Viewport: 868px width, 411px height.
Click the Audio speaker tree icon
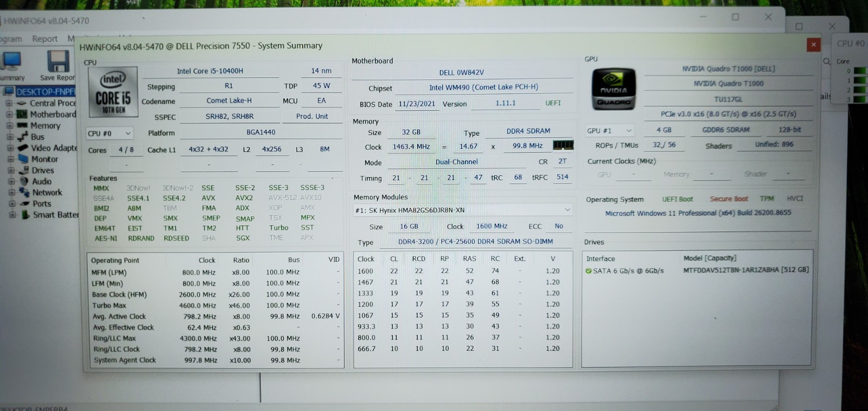(24, 181)
